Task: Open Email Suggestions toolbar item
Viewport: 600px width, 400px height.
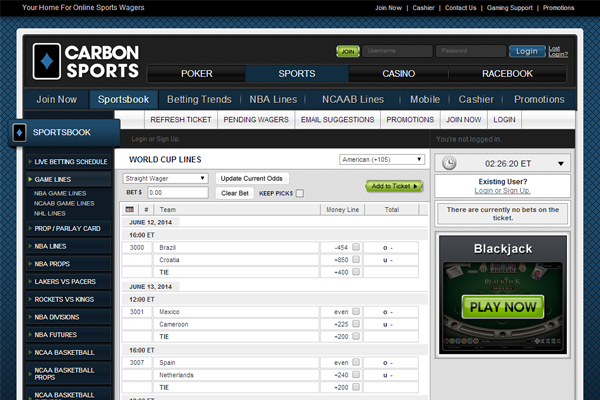Action: [338, 120]
